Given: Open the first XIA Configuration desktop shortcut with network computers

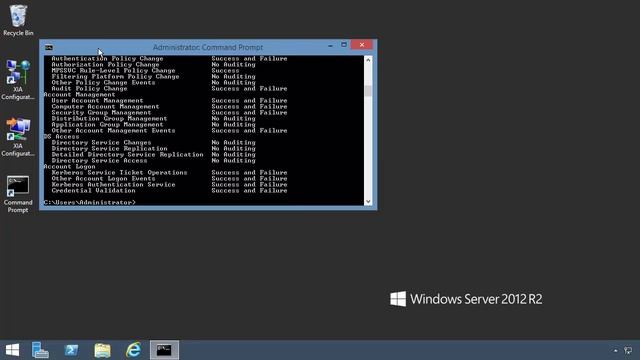Looking at the screenshot, I should pos(18,80).
